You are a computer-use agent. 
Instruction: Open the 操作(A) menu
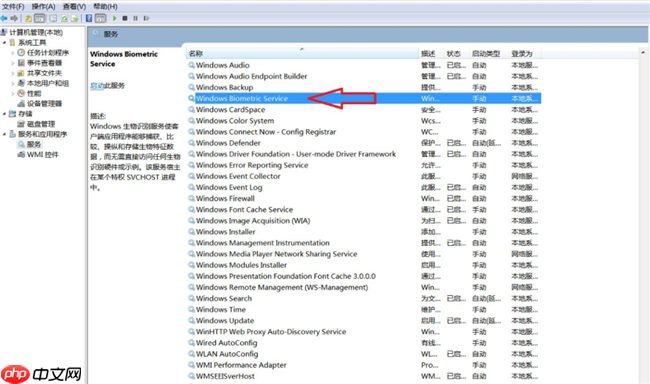tap(44, 7)
